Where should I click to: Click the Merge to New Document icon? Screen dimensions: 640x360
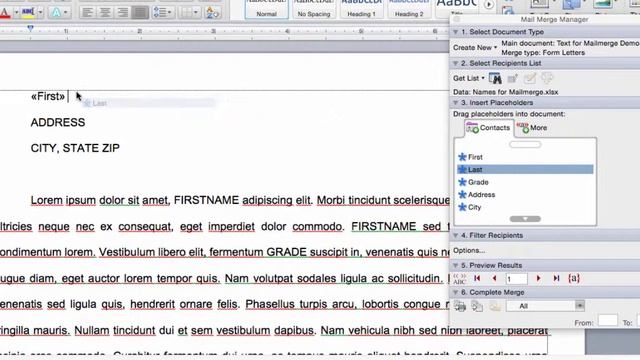[477, 306]
